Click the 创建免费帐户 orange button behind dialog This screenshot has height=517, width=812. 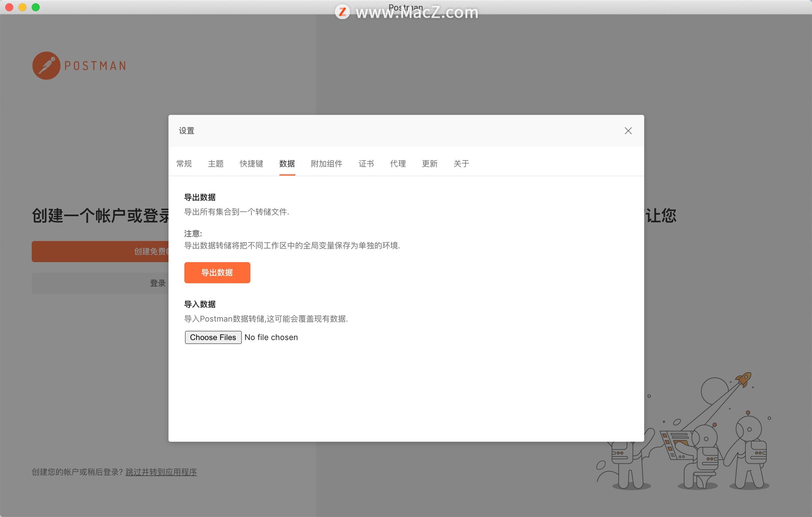click(x=100, y=252)
